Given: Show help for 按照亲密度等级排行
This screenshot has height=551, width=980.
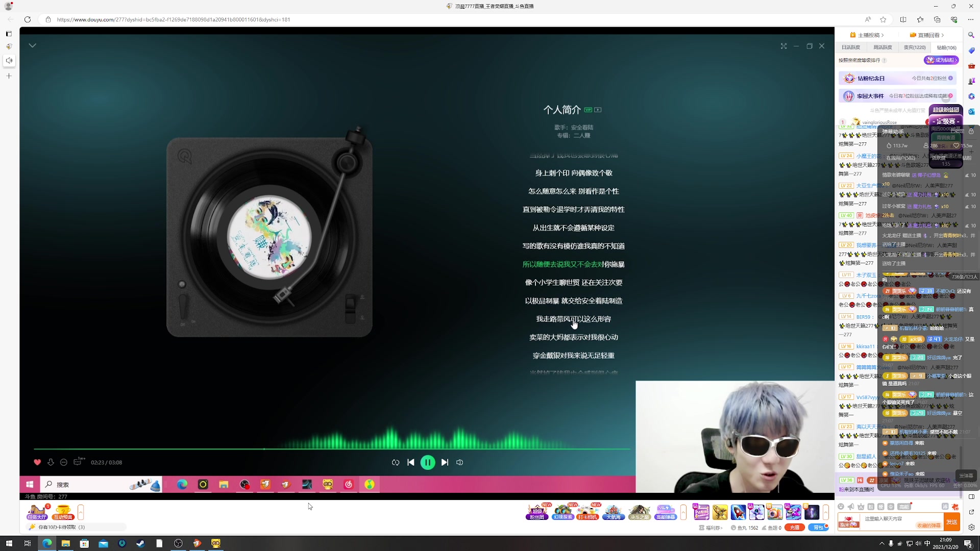Looking at the screenshot, I should (x=885, y=60).
